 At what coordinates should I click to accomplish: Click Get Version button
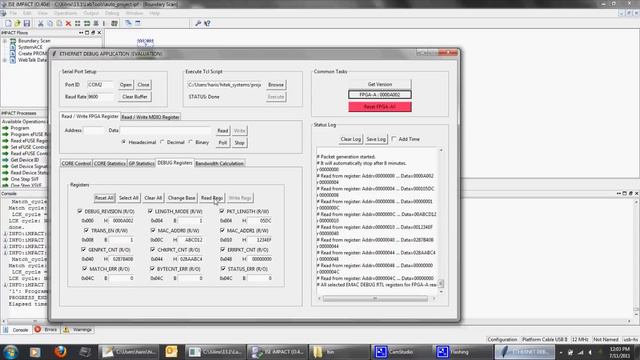click(380, 84)
